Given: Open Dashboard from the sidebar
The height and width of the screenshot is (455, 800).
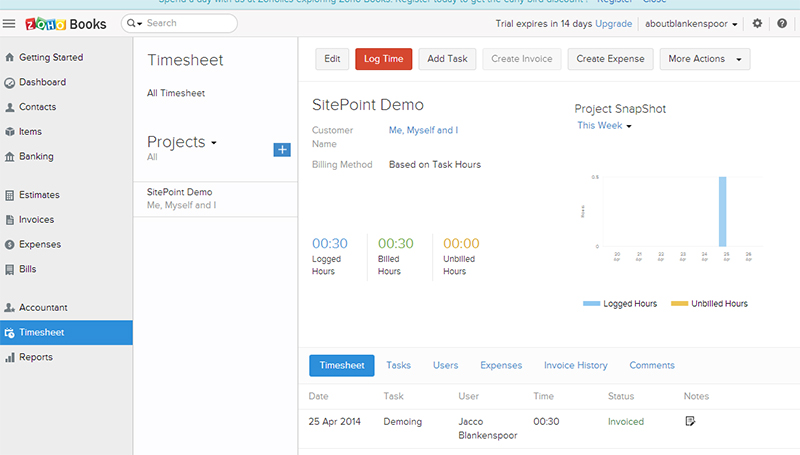Looking at the screenshot, I should click(x=42, y=82).
